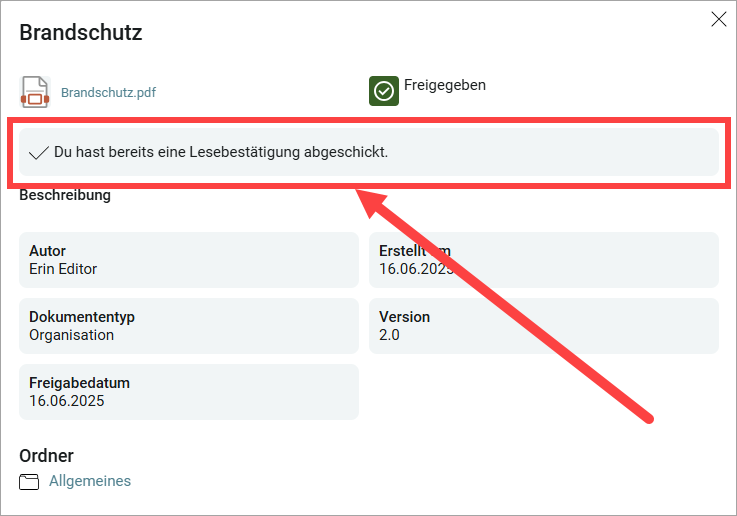Click the PDF file icon

coord(35,92)
